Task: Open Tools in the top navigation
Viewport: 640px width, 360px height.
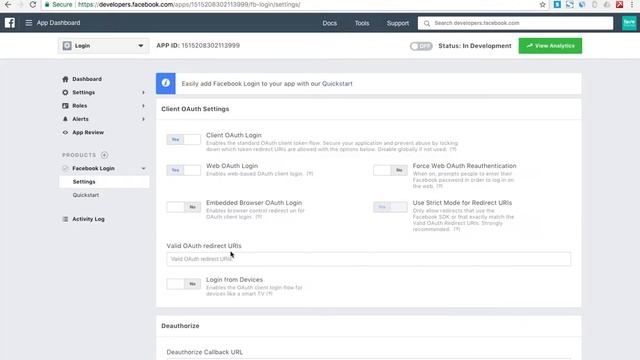Action: (362, 23)
